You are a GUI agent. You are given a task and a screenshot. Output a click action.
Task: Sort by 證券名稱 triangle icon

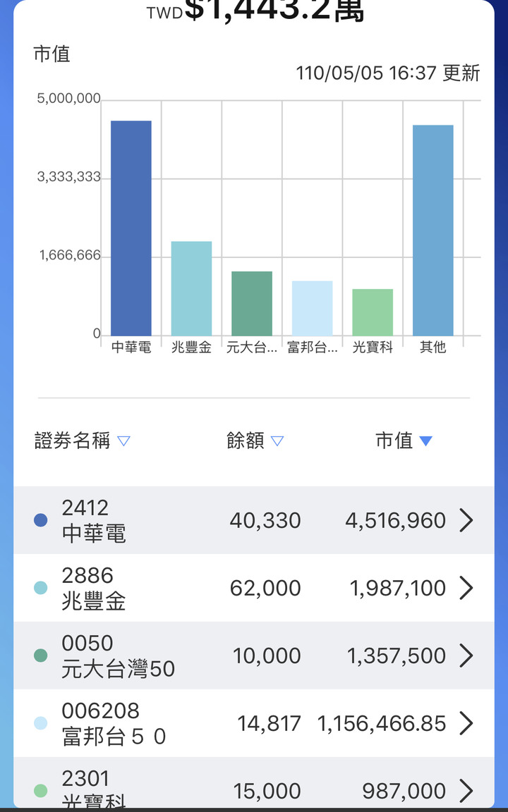click(x=123, y=441)
